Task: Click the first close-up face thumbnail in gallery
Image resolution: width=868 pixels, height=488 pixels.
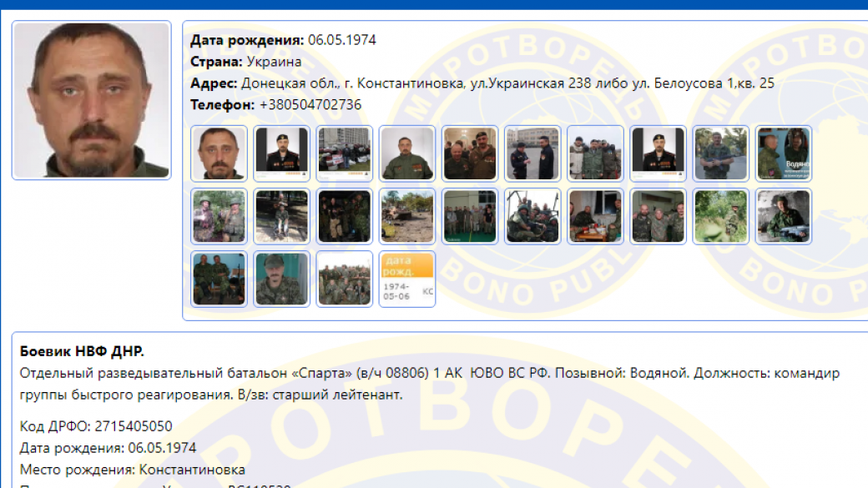Action: 220,153
